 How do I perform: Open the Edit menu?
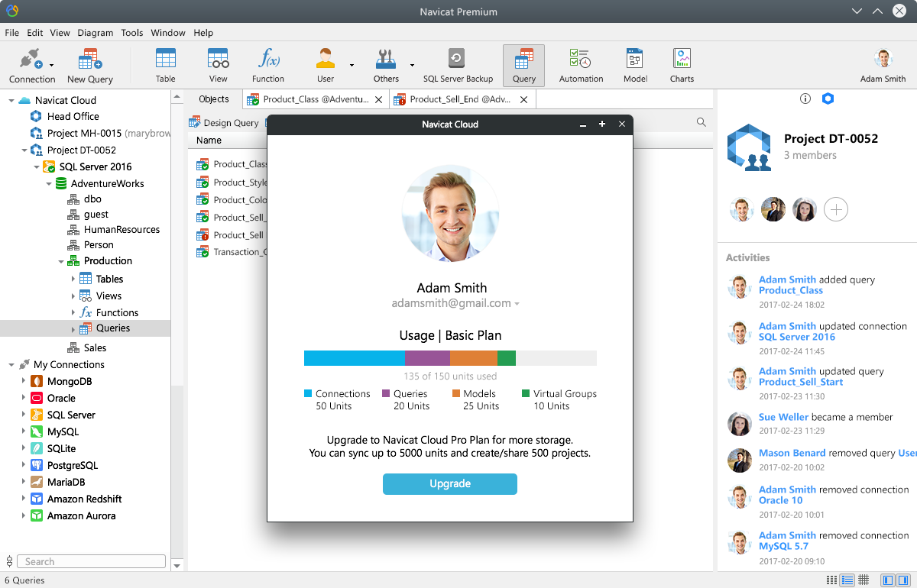click(34, 33)
